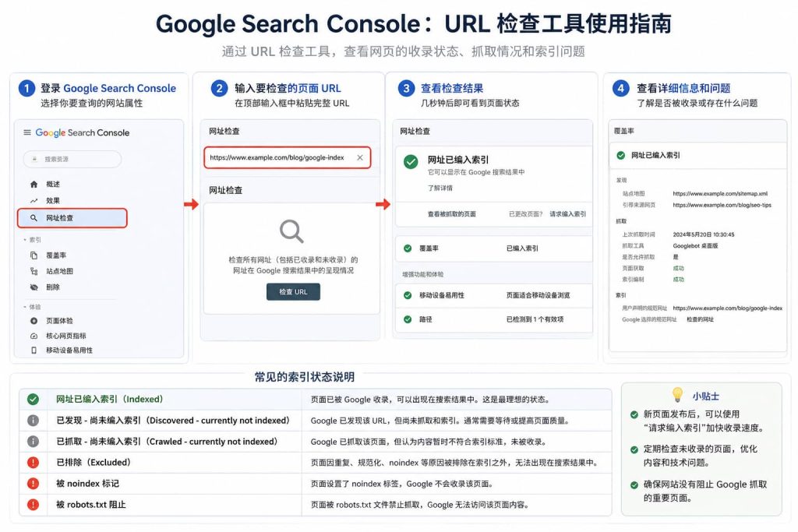Click red alert icon in the 已排除 (Excluded) row
The image size is (798, 532).
coord(33,463)
